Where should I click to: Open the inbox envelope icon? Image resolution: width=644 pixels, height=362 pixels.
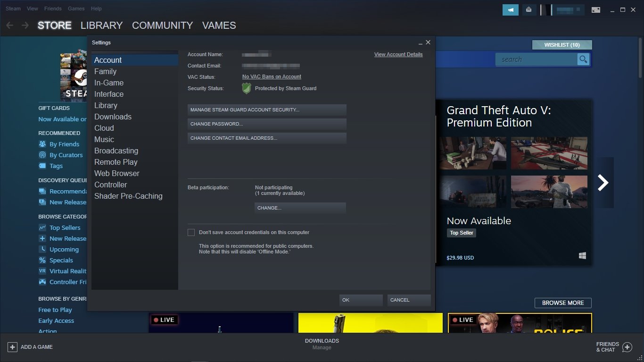coord(529,10)
